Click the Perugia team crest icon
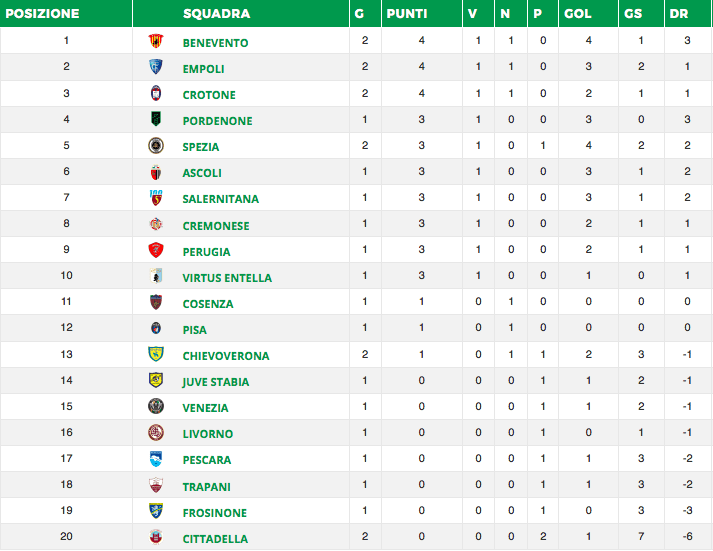713x551 pixels. 155,251
